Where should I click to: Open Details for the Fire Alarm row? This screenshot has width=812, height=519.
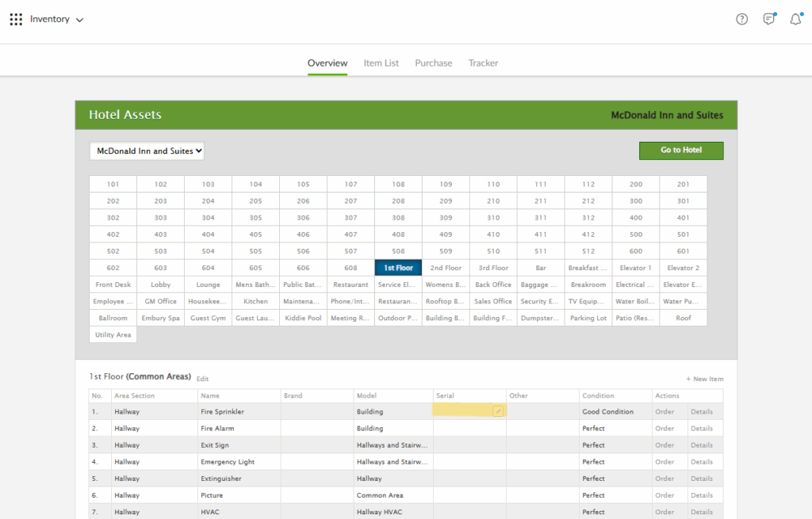click(701, 429)
